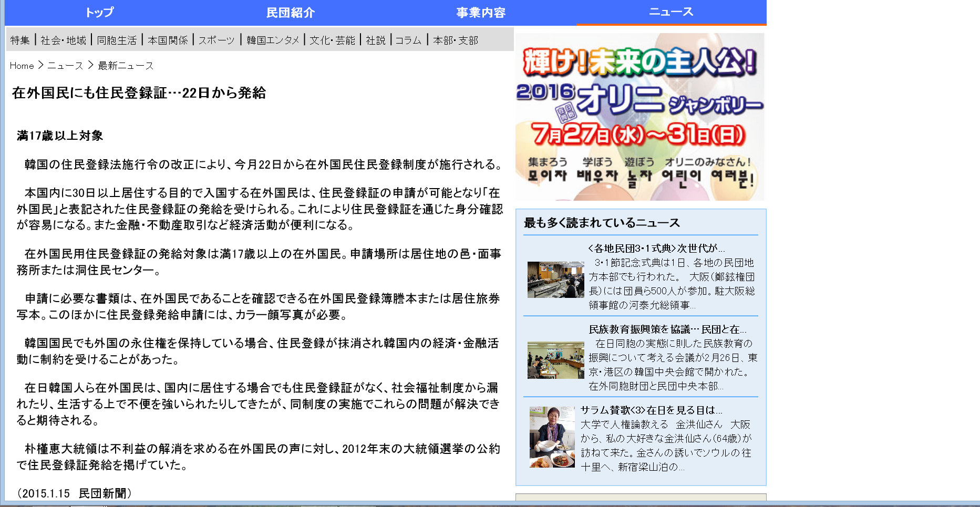Select the コラム category
The height and width of the screenshot is (507, 980).
(408, 40)
